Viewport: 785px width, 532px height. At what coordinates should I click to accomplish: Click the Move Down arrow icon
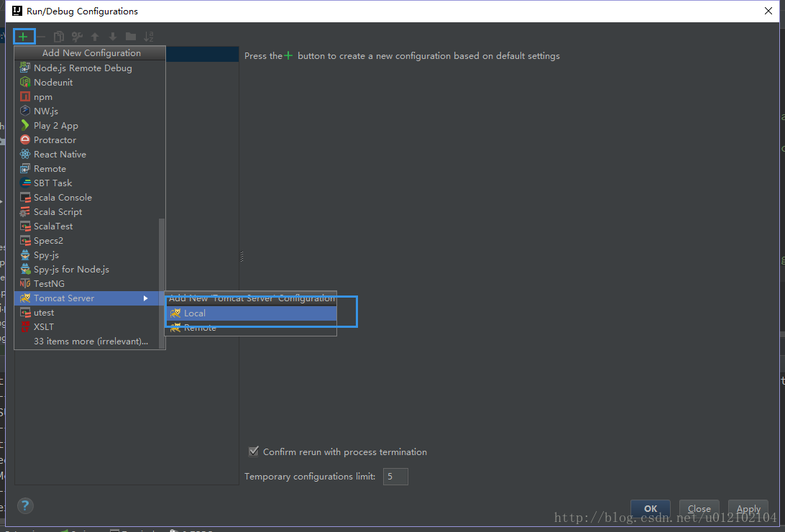(x=113, y=37)
